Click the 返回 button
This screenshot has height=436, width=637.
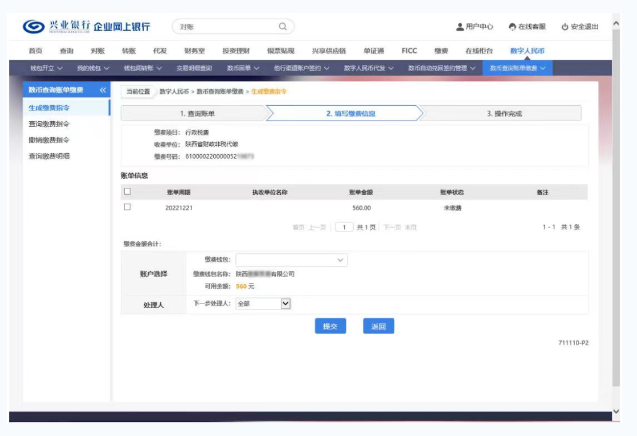[378, 326]
